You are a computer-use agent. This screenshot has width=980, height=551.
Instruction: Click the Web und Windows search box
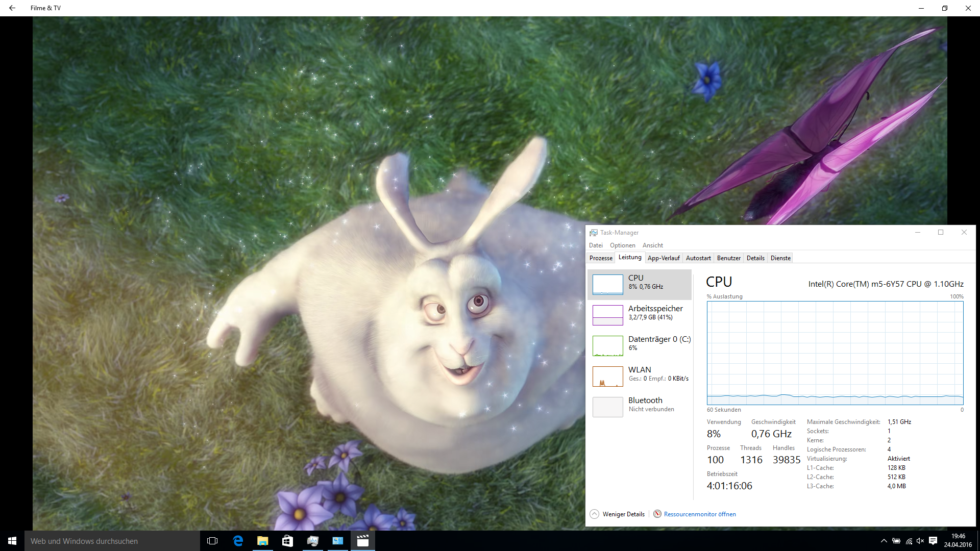112,541
